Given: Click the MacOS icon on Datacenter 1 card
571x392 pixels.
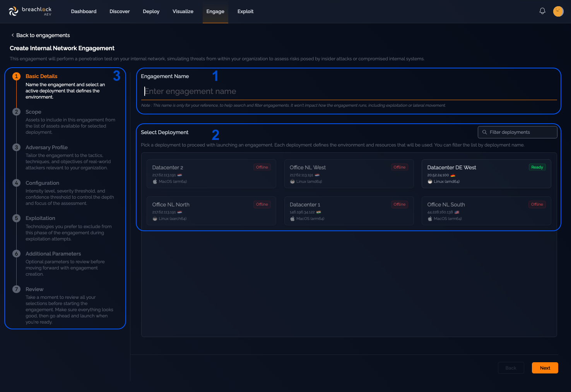Looking at the screenshot, I should [292, 218].
